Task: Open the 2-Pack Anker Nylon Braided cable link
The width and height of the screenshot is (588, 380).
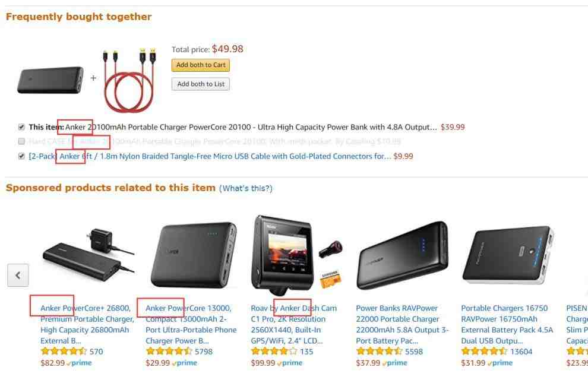Action: 210,156
